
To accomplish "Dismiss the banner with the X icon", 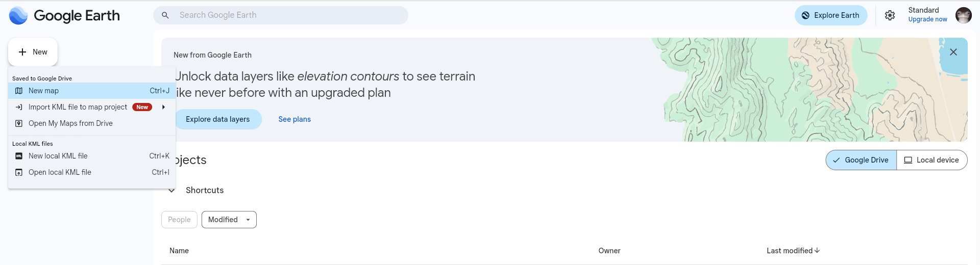I will 953,52.
